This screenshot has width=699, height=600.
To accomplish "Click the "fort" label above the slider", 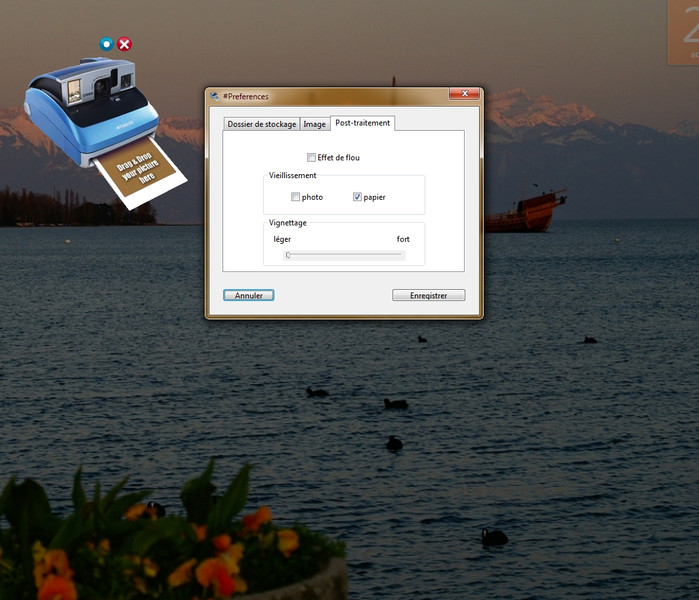I will coord(403,239).
